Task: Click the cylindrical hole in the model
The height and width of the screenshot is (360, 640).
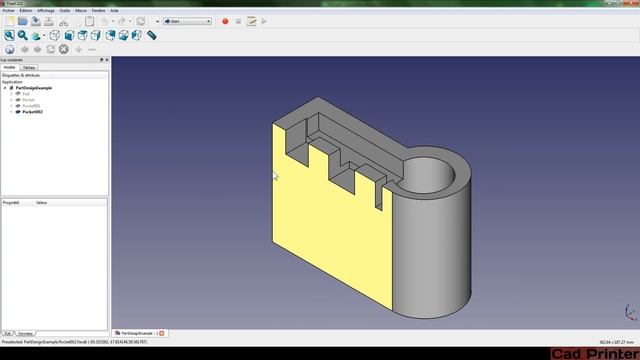Action: coord(428,176)
